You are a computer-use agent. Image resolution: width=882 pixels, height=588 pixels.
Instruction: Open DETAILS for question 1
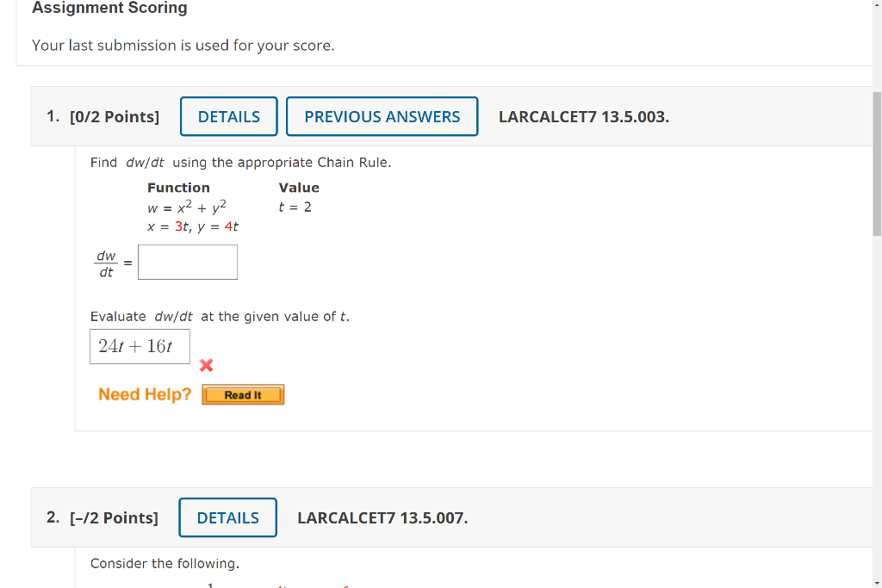point(228,116)
